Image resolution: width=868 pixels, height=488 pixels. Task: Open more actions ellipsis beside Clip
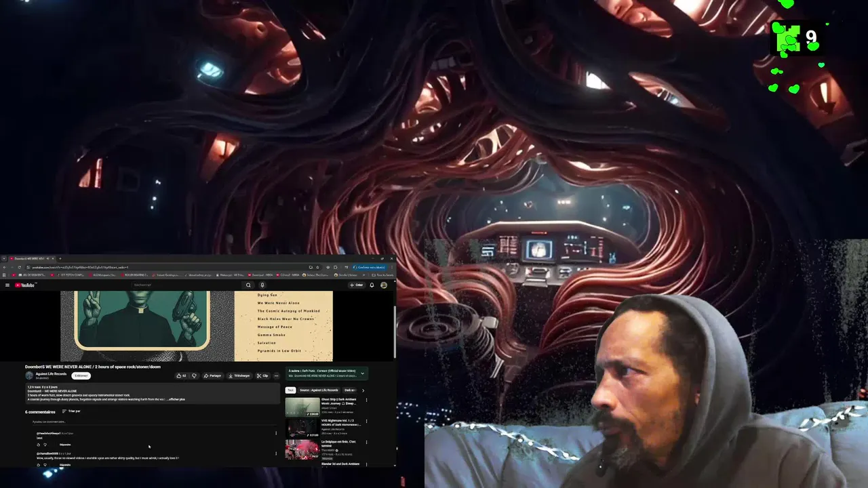click(x=276, y=375)
